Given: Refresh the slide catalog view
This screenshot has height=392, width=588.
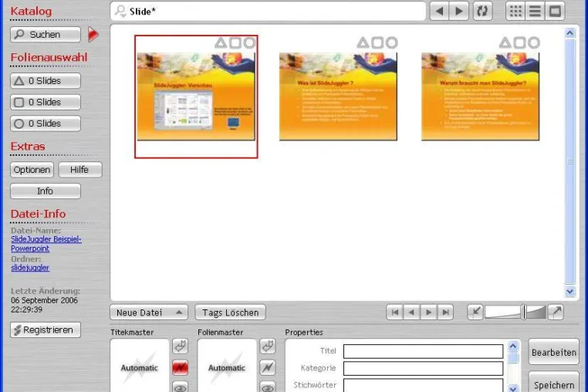Looking at the screenshot, I should point(482,12).
